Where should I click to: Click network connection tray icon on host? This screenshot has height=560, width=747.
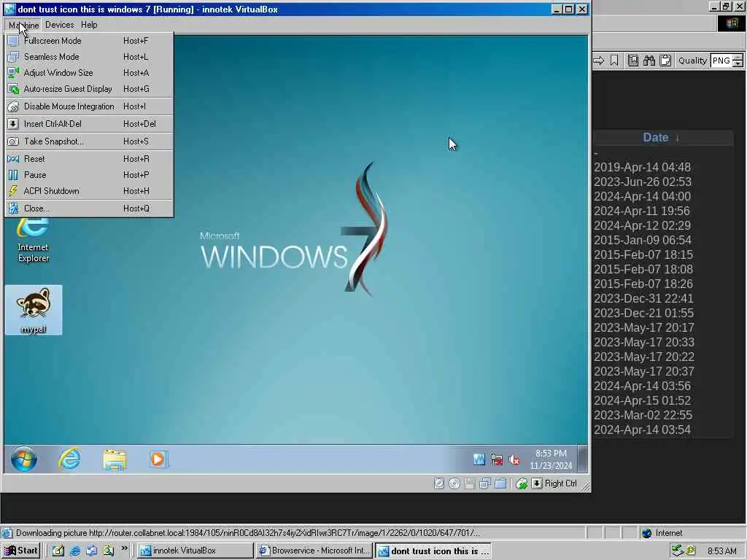click(676, 551)
